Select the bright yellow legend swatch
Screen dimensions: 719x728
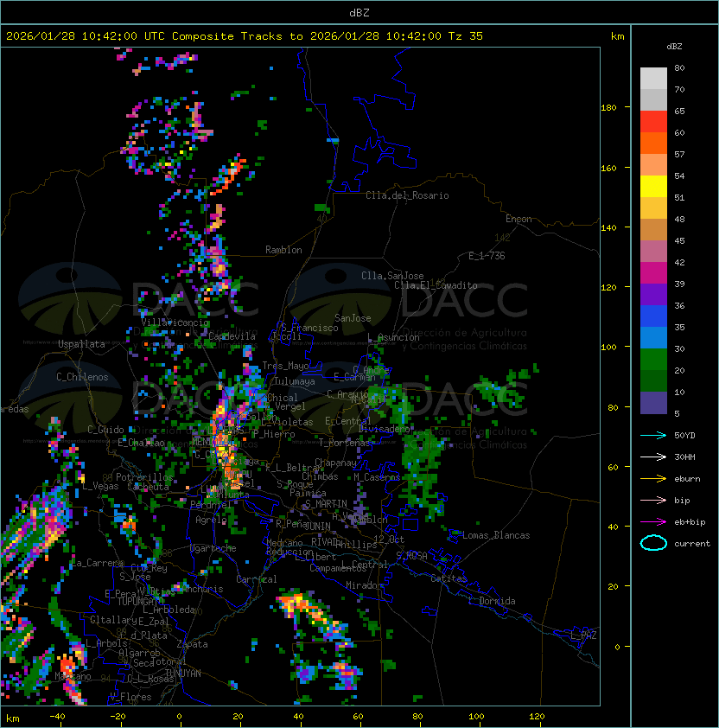(x=653, y=187)
